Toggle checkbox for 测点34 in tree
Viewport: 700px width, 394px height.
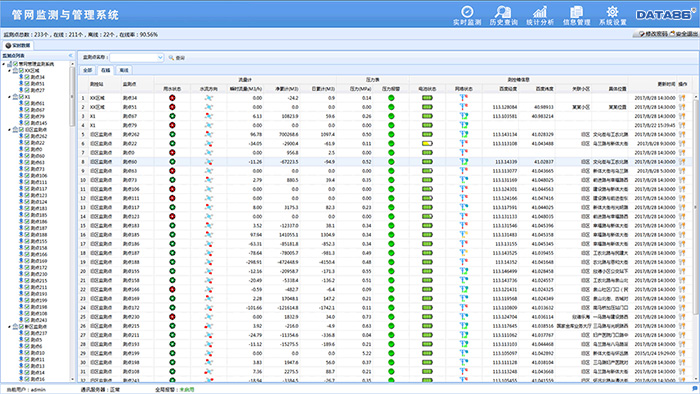coord(27,77)
